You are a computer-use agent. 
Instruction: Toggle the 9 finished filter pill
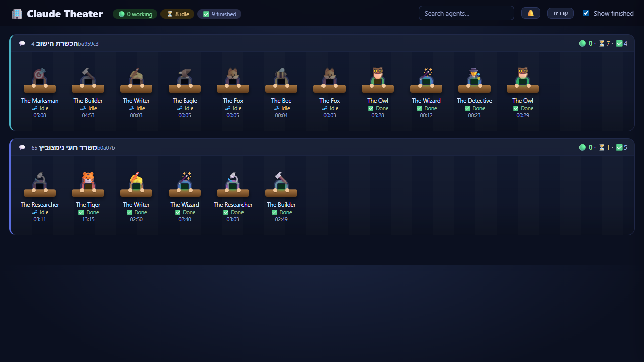click(x=219, y=14)
